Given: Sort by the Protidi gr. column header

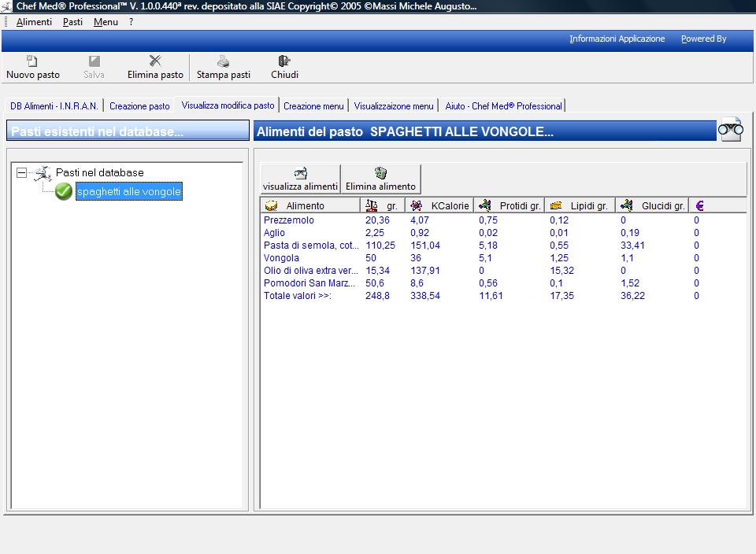Looking at the screenshot, I should (x=510, y=205).
